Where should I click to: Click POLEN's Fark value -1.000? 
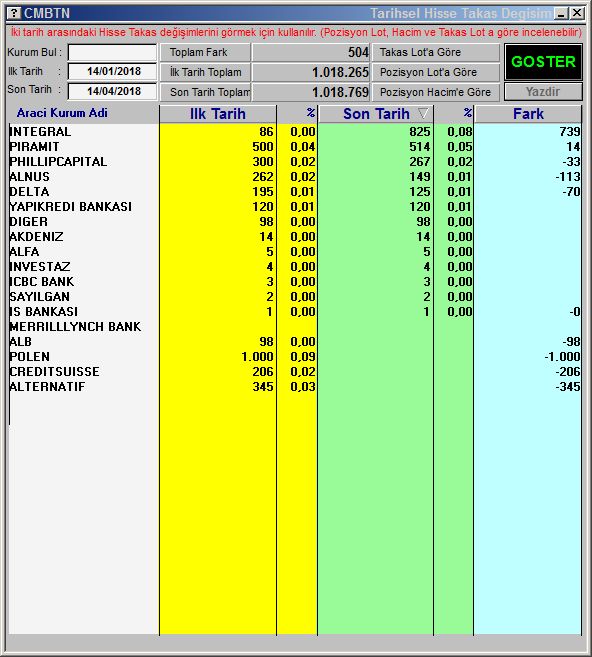click(x=563, y=357)
